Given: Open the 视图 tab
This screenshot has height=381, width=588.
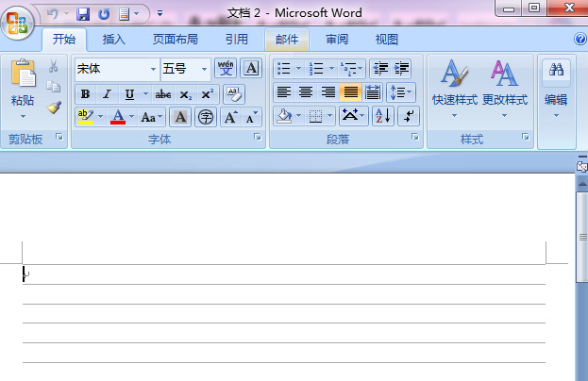Looking at the screenshot, I should pyautogui.click(x=387, y=39).
